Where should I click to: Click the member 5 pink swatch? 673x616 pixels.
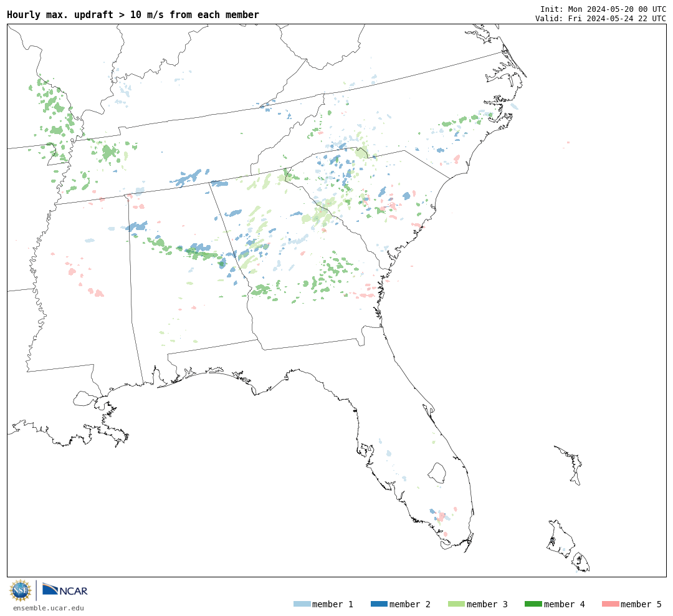point(610,604)
